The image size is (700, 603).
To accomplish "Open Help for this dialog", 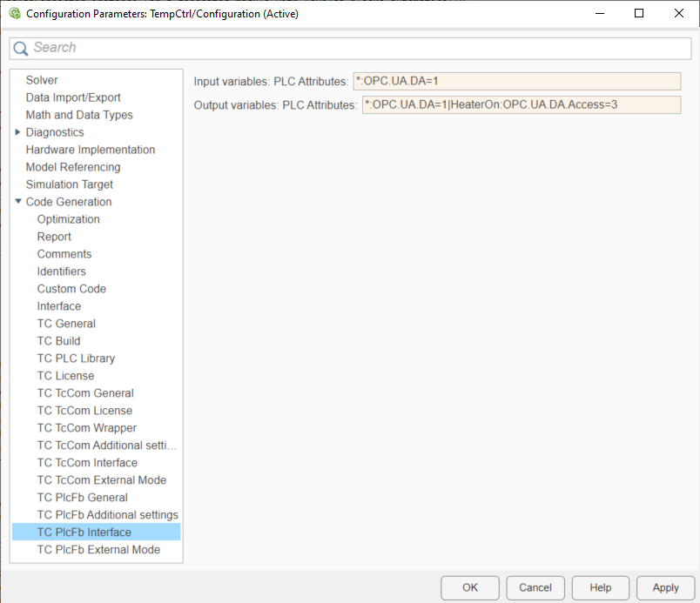I will click(x=600, y=588).
